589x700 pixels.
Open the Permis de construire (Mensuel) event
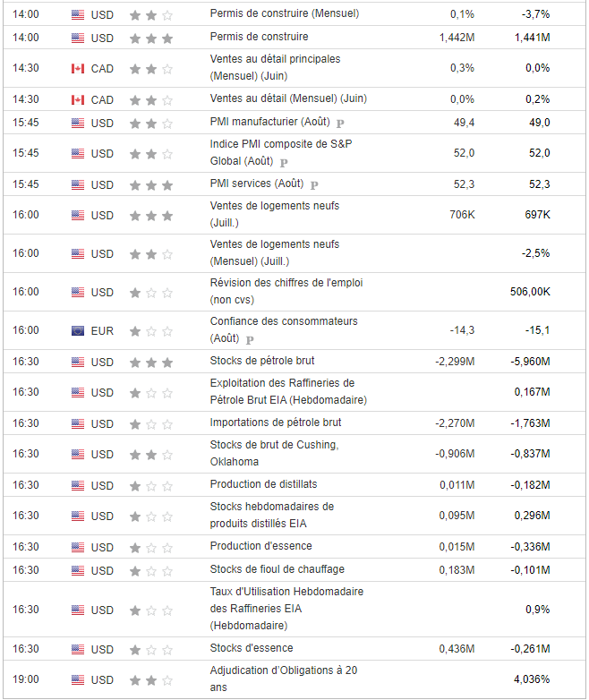point(284,14)
